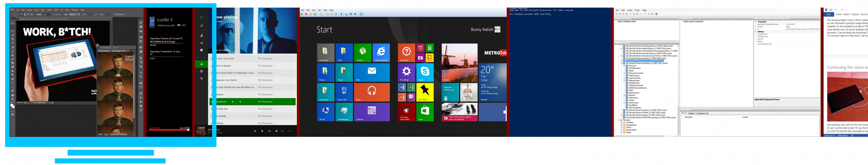This screenshot has height=165, width=868.
Task: Open the green Store tile
Action: tap(425, 112)
